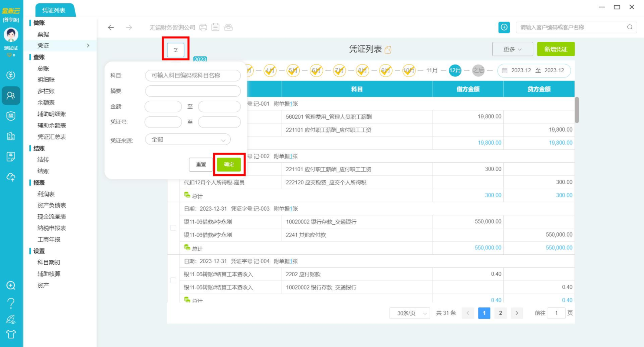Click the unlock icon next to 凭证列表 title

coord(388,50)
